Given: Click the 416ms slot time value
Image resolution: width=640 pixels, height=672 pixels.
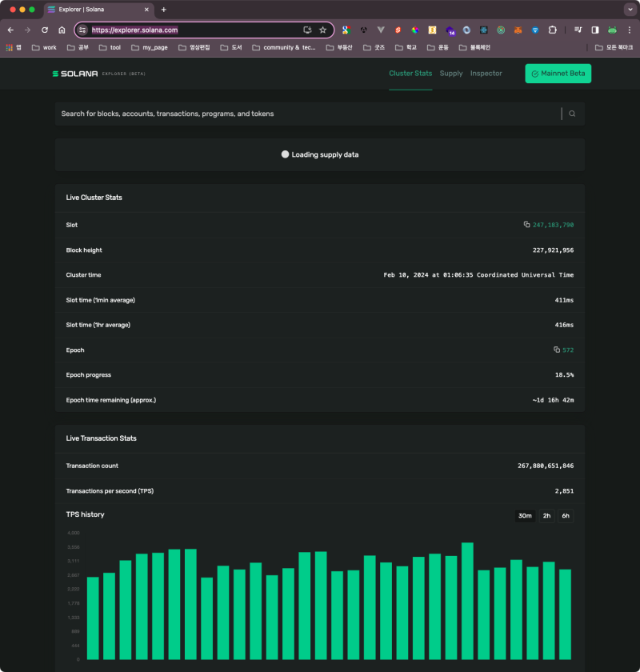Looking at the screenshot, I should 564,325.
